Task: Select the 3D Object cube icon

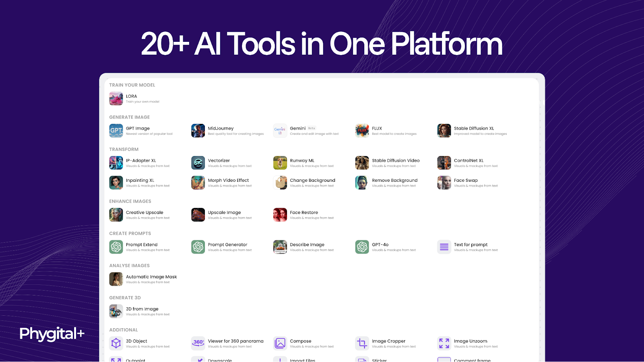Action: click(116, 343)
